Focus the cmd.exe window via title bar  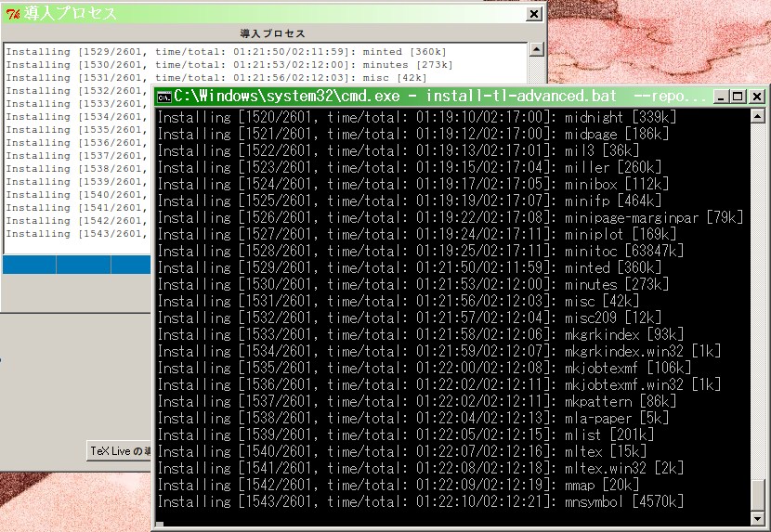tap(418, 97)
